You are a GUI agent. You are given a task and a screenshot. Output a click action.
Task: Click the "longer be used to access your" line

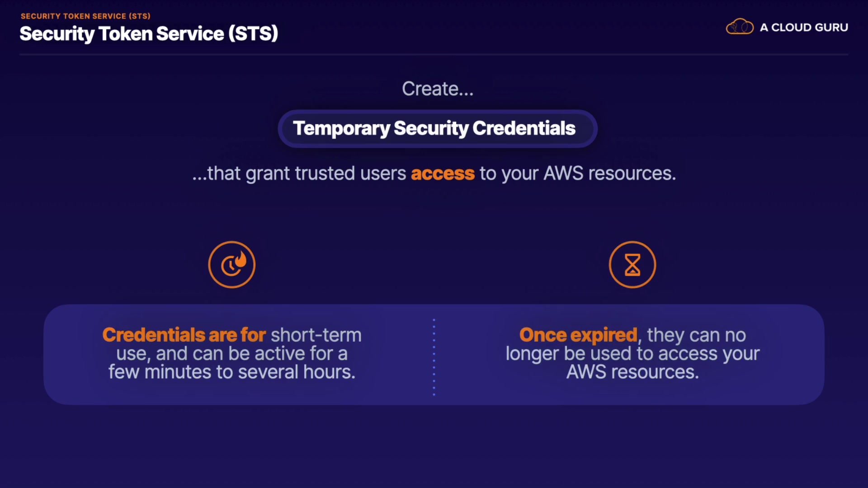tap(632, 354)
